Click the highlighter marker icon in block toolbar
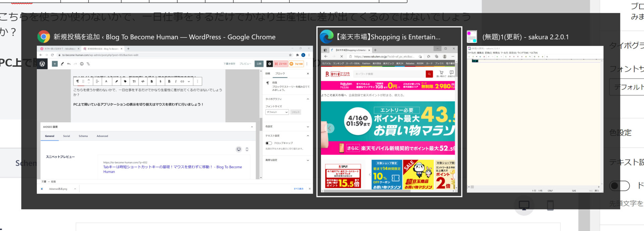 116,81
